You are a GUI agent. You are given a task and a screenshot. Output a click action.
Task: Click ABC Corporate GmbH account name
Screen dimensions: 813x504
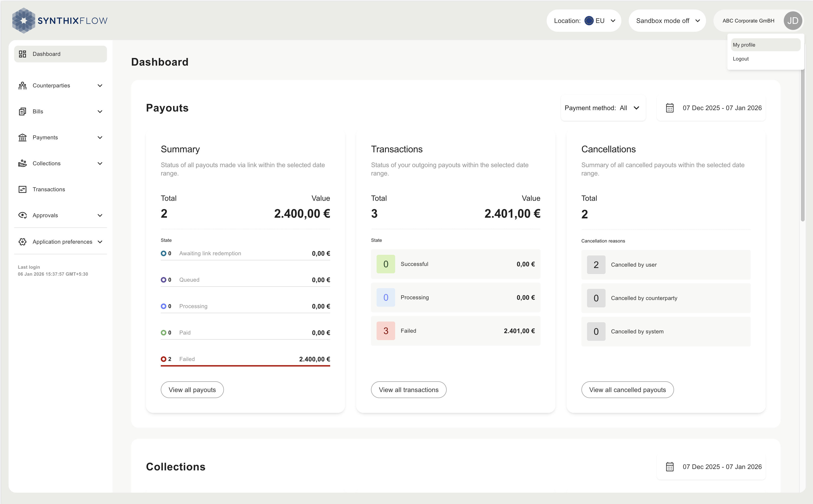pyautogui.click(x=748, y=21)
